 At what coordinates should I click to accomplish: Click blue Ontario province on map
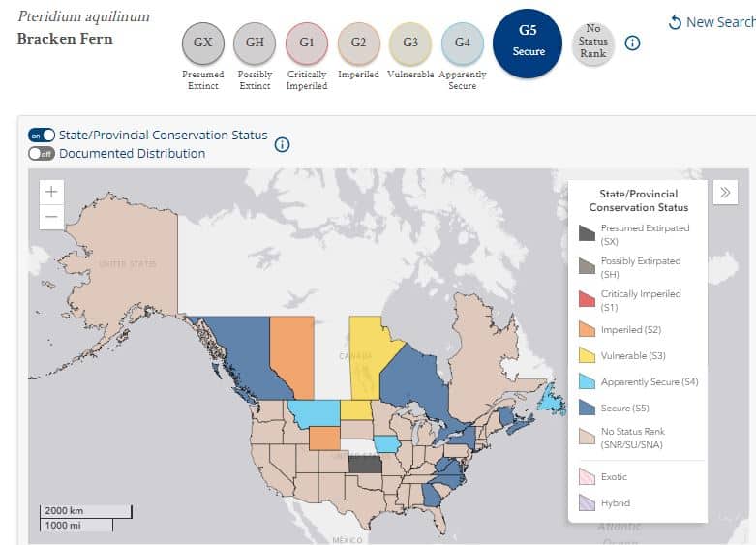coord(414,381)
